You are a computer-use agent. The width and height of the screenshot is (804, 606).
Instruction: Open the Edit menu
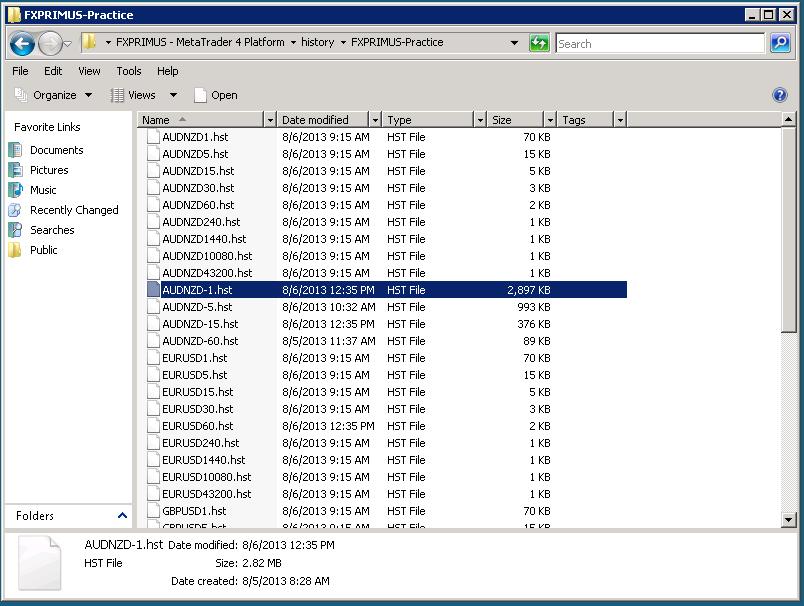(x=53, y=71)
